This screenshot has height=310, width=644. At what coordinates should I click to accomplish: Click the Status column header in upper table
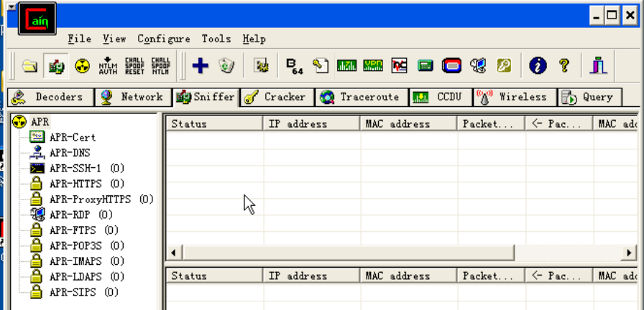pyautogui.click(x=214, y=124)
